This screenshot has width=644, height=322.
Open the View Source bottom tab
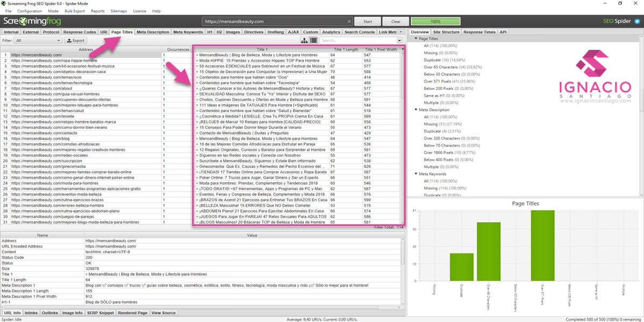pos(164,312)
